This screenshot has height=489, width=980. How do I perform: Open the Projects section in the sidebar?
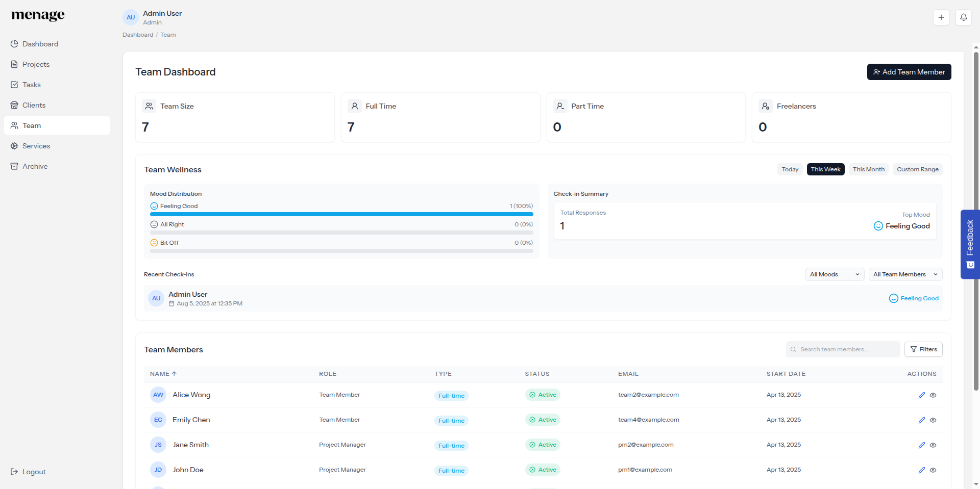point(36,64)
